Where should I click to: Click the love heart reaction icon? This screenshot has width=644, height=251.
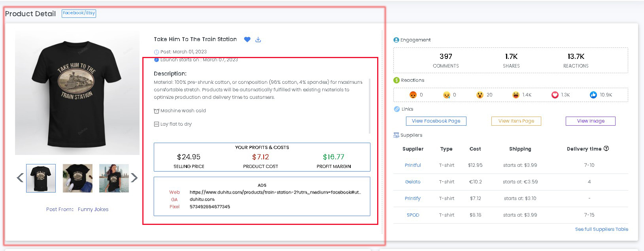(555, 95)
